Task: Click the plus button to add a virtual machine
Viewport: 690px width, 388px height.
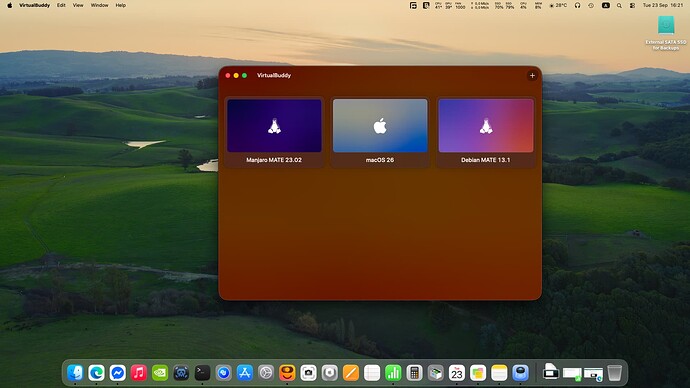Action: (x=532, y=76)
